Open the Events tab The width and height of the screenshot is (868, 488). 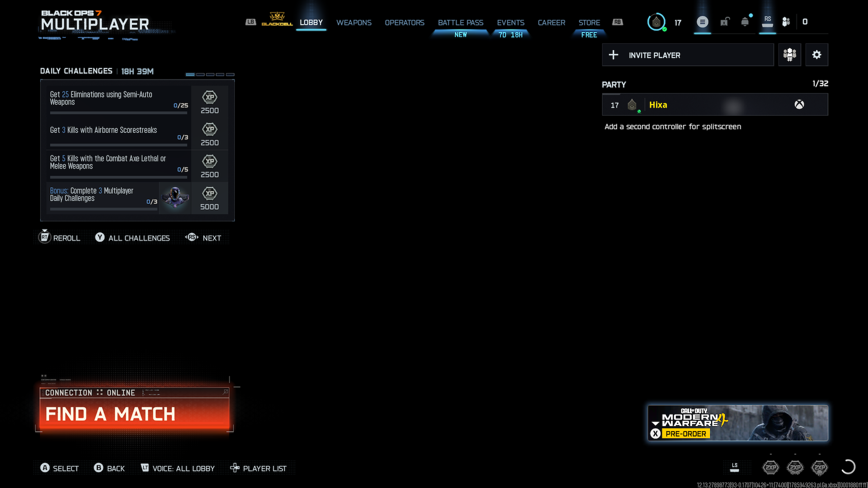(x=511, y=23)
